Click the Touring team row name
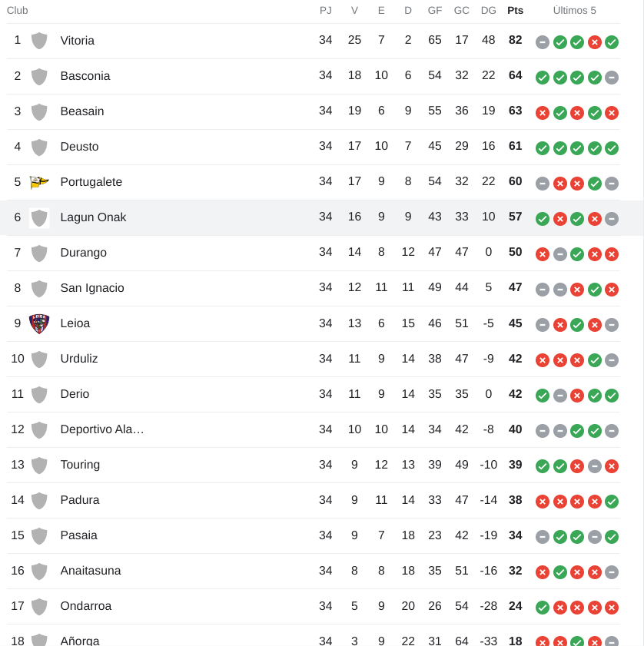Image resolution: width=644 pixels, height=646 pixels. click(80, 465)
